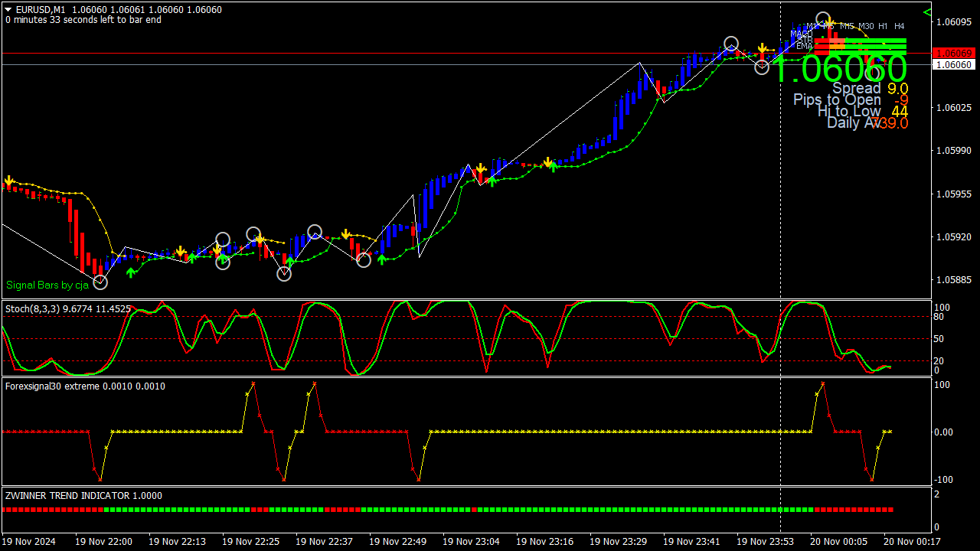This screenshot has height=551, width=980.
Task: Click the 20 Nov 00:17 time axis label
Action: coord(912,542)
